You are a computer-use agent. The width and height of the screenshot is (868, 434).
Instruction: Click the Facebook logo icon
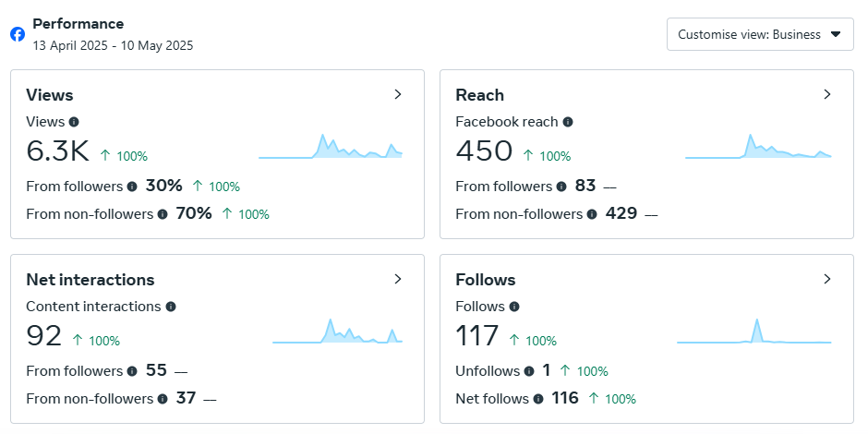[x=18, y=34]
